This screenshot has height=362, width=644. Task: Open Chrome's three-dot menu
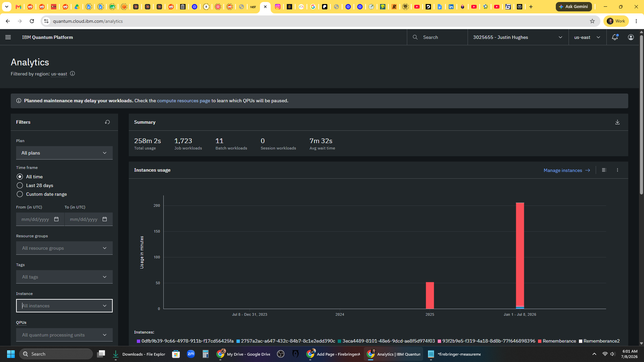pyautogui.click(x=636, y=21)
